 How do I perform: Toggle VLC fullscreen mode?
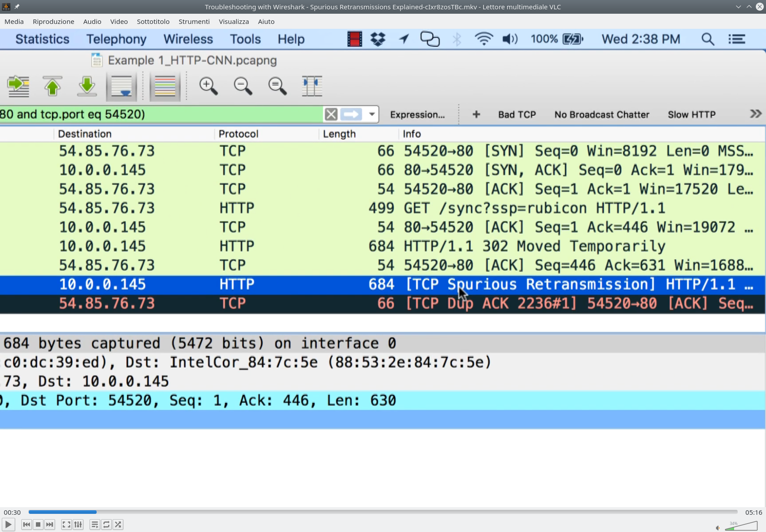tap(66, 524)
